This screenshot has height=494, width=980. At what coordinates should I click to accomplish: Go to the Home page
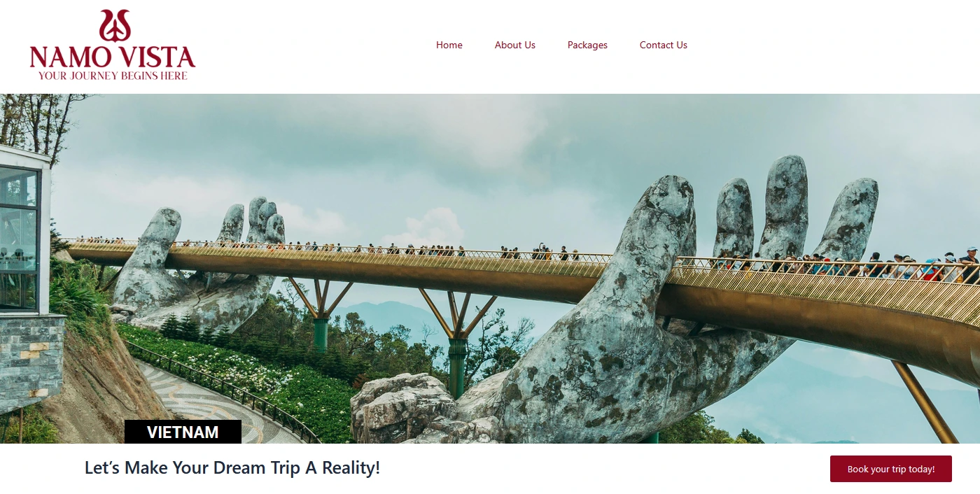point(449,45)
